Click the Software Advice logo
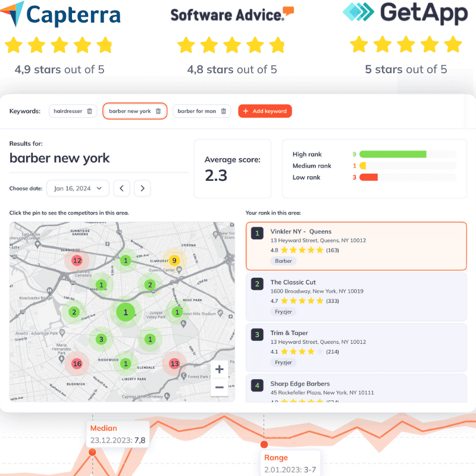The image size is (476, 476). click(232, 14)
